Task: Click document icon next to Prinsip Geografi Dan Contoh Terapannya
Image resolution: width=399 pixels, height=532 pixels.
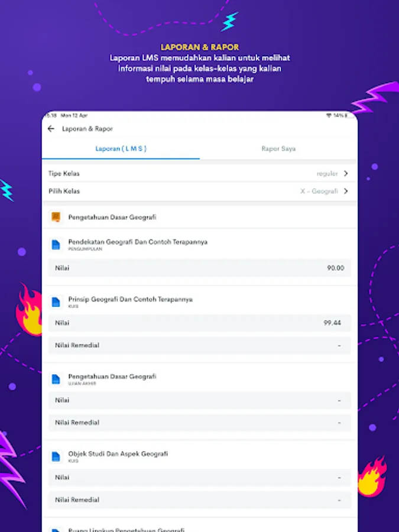Action: point(56,302)
